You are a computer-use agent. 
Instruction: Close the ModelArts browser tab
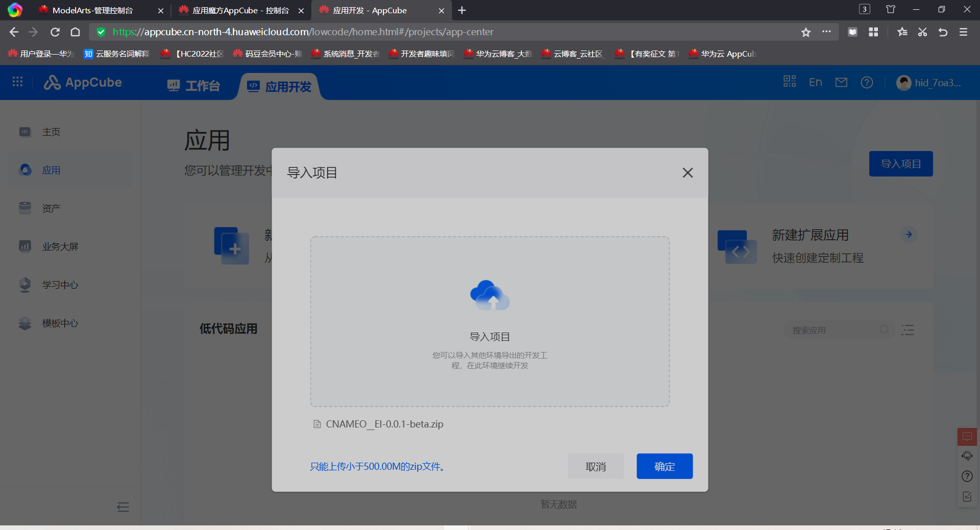click(x=161, y=11)
